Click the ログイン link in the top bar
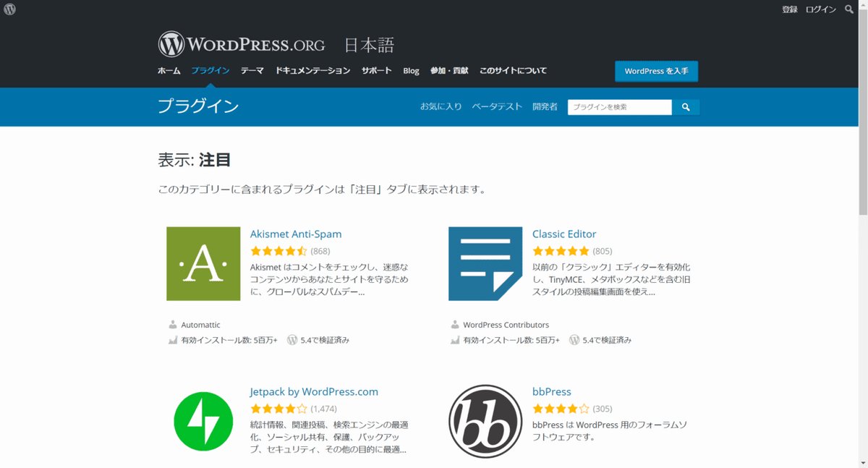 [x=821, y=9]
